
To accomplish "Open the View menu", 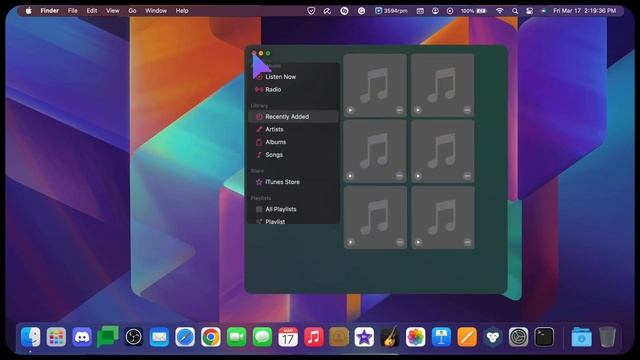I will tap(113, 11).
